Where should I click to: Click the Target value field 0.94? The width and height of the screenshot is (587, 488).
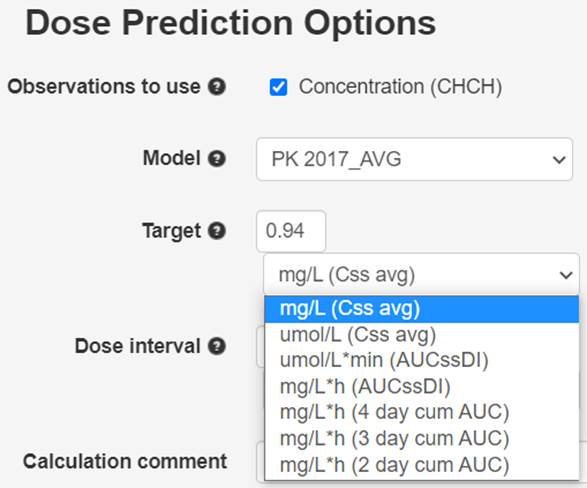coord(291,231)
